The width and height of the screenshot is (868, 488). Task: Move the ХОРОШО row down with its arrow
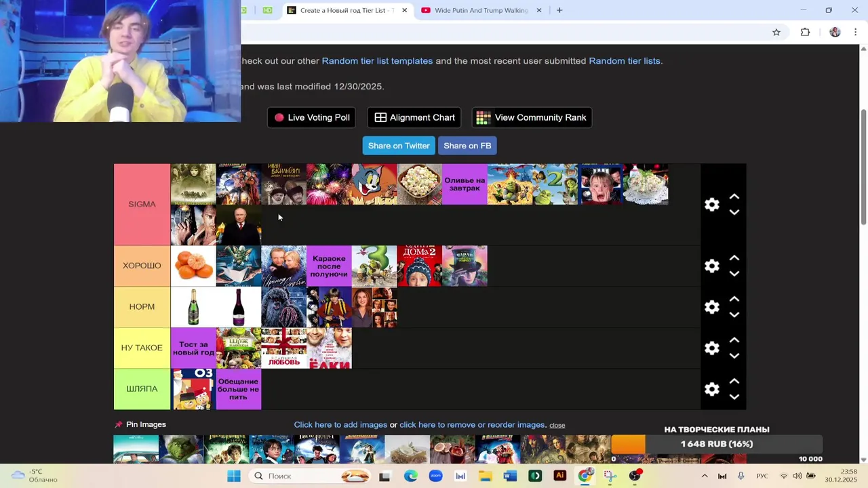click(734, 274)
